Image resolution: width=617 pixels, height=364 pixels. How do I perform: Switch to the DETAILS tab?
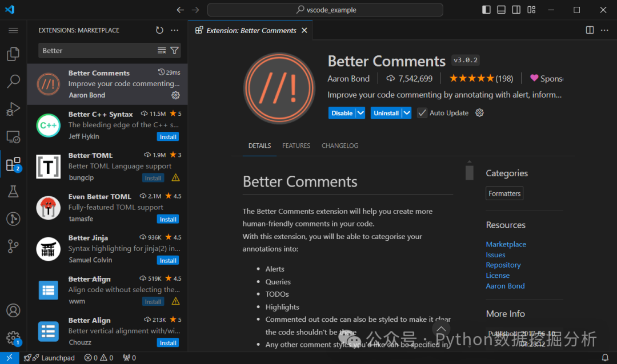[x=259, y=145]
